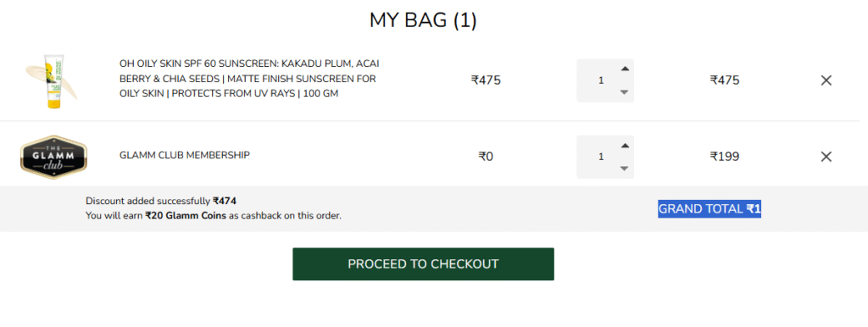
Task: Decrease sunscreen quantity with down arrow
Action: [625, 91]
